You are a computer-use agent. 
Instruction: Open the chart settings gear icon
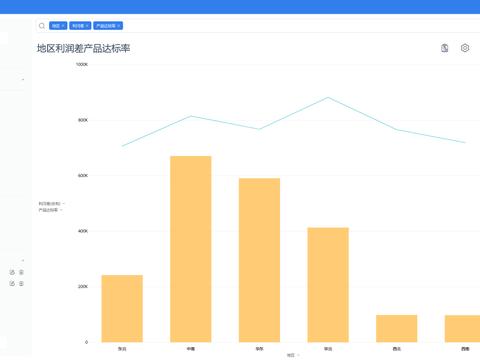pyautogui.click(x=465, y=48)
